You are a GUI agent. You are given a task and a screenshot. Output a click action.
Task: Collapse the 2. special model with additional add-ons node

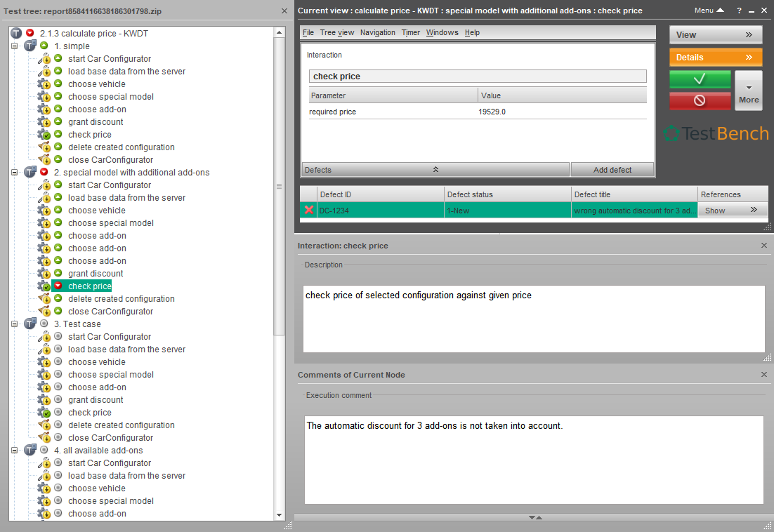pos(14,172)
